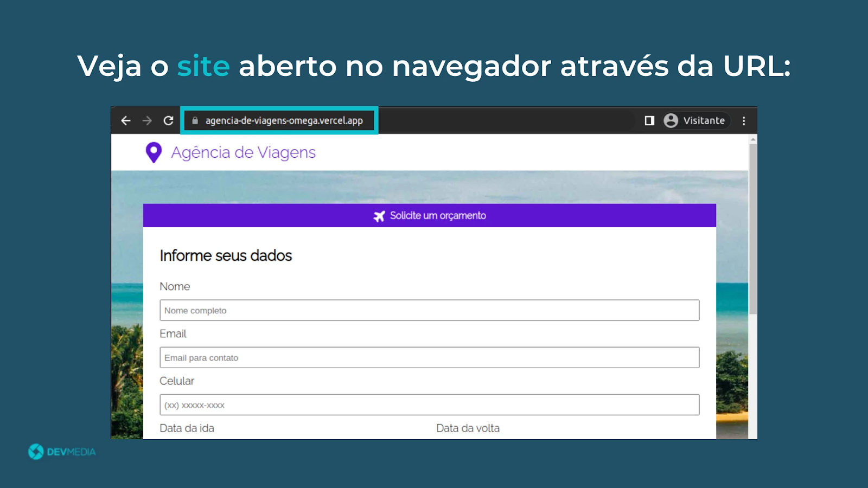The width and height of the screenshot is (868, 488).
Task: Open the side panel icon near Visitante
Action: 648,120
